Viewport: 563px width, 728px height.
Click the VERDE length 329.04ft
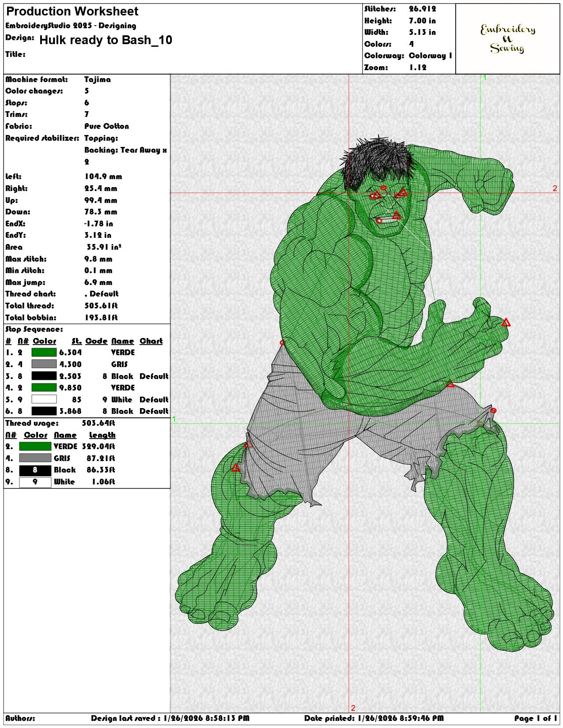[x=99, y=447]
